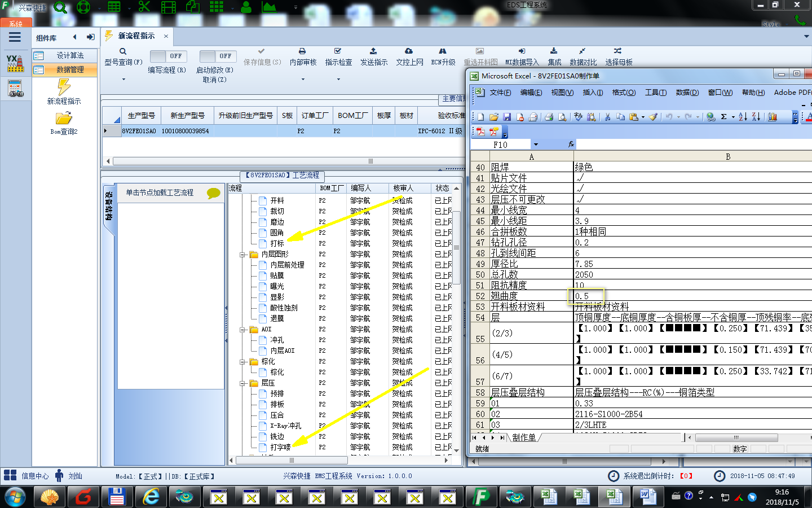Click Excel Cut scissors icon
The height and width of the screenshot is (508, 812).
pyautogui.click(x=607, y=117)
